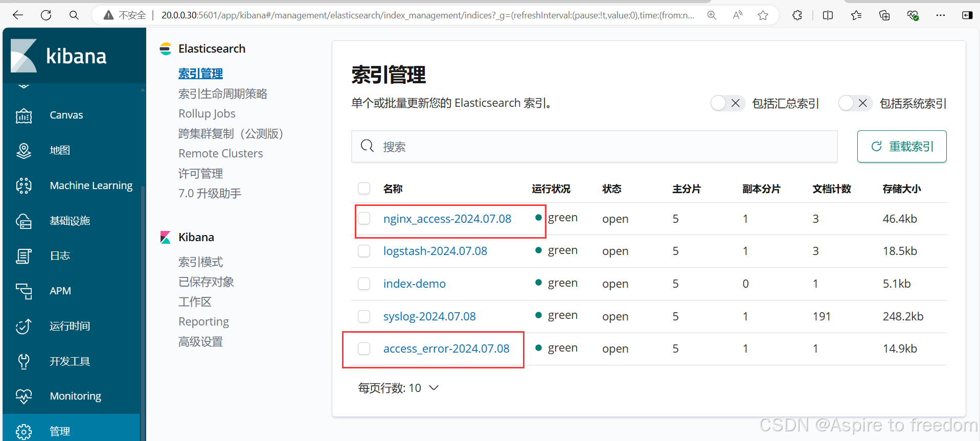980x441 pixels.
Task: Open browser collections icon
Action: coord(884,15)
